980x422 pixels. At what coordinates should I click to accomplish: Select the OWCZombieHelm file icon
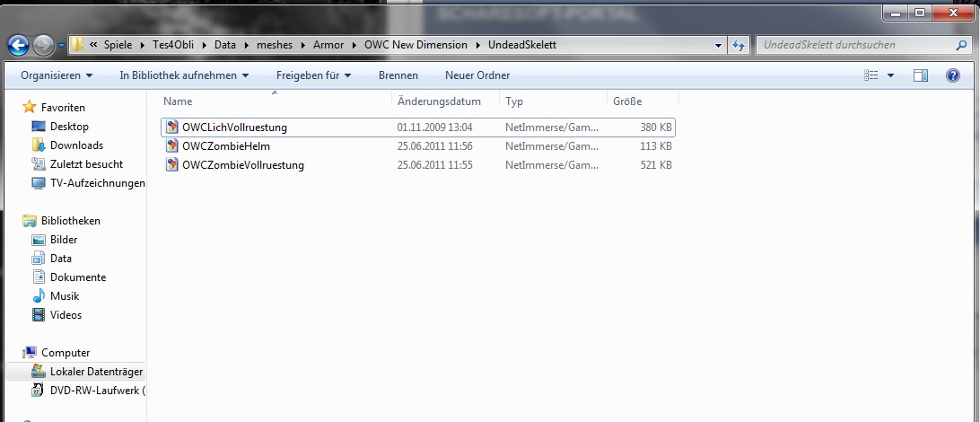(172, 146)
